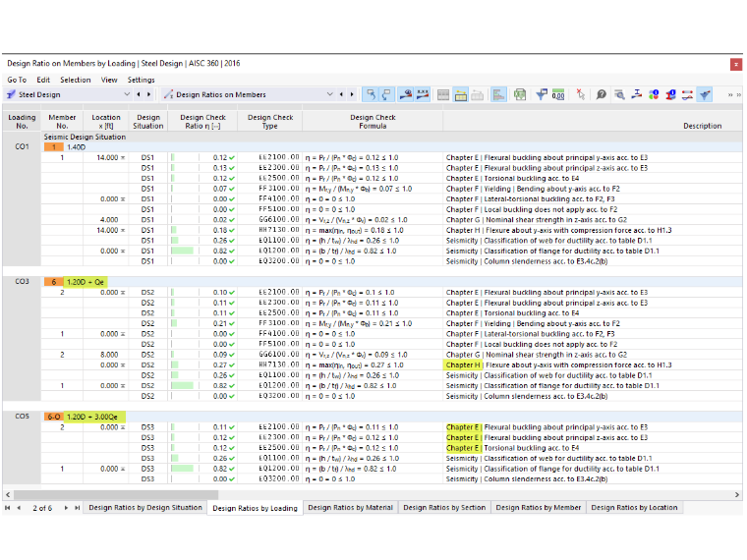Viewport: 747px width, 560px height.
Task: Click the Design Check Formula column header
Action: (x=373, y=122)
